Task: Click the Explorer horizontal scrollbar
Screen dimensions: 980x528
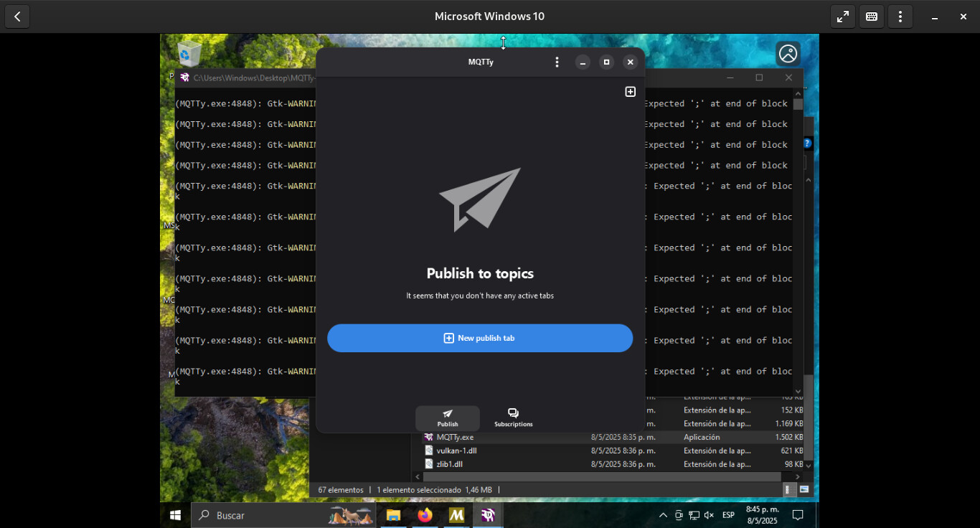Action: (x=601, y=476)
